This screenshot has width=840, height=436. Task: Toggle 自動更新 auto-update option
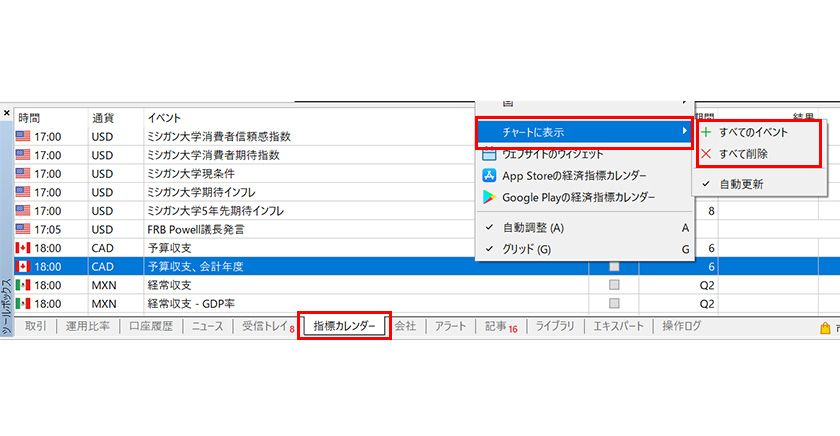pyautogui.click(x=760, y=184)
